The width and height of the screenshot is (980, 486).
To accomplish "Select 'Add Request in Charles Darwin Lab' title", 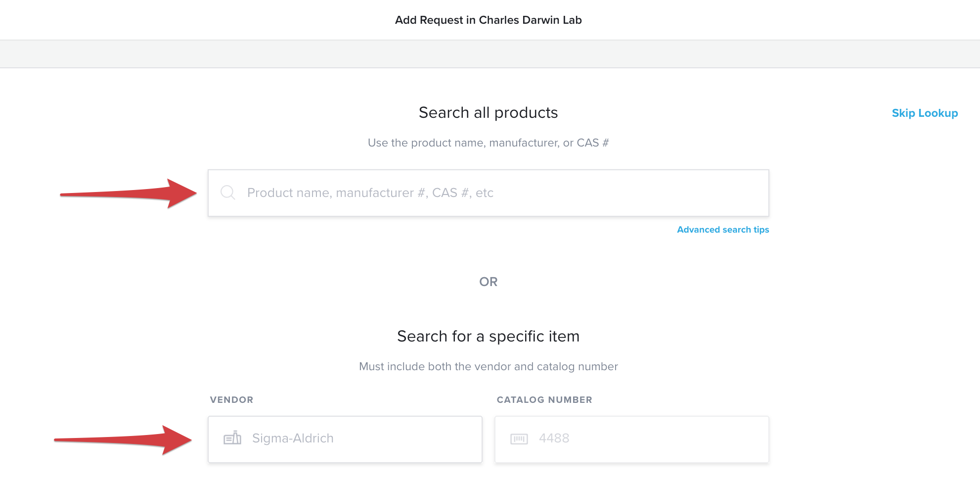I will pos(489,20).
